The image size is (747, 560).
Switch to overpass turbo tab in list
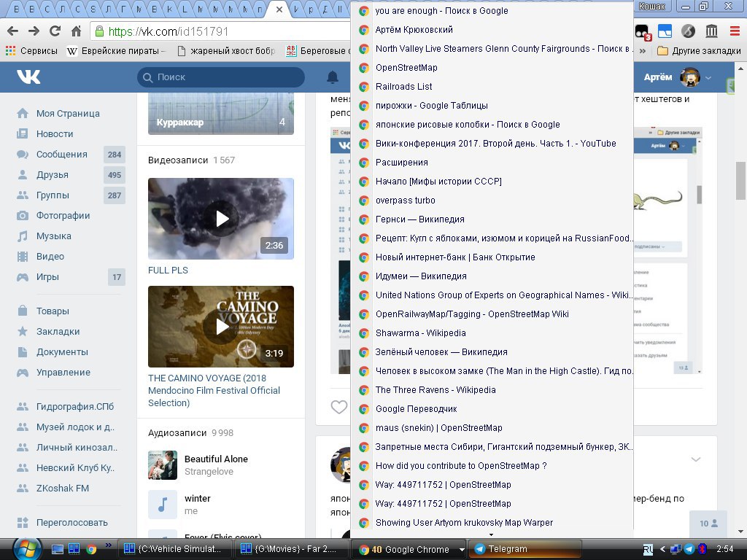pos(492,201)
